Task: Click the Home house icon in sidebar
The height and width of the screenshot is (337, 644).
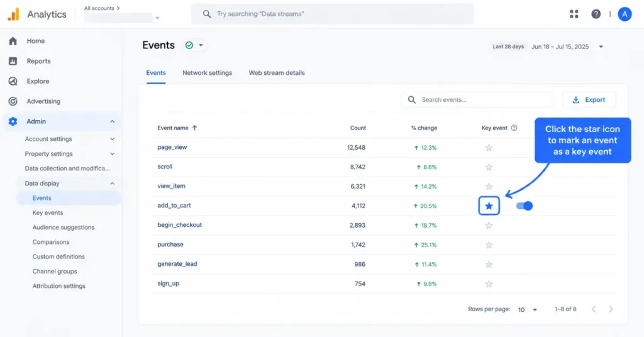Action: click(13, 41)
